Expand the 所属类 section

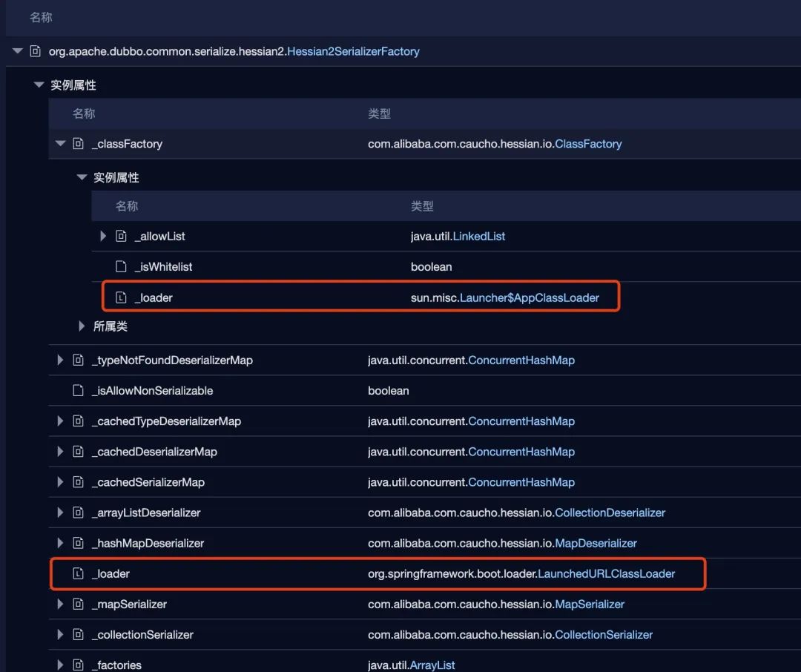point(82,326)
